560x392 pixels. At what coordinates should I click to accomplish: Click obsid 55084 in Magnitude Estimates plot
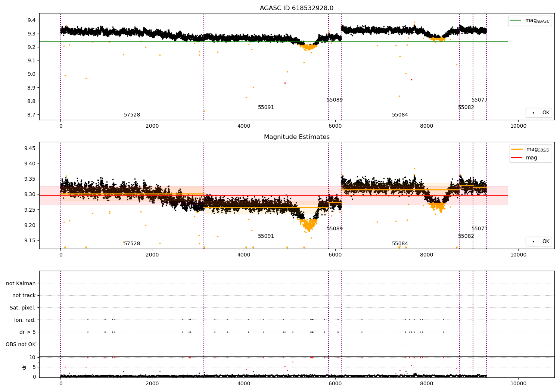tap(400, 244)
